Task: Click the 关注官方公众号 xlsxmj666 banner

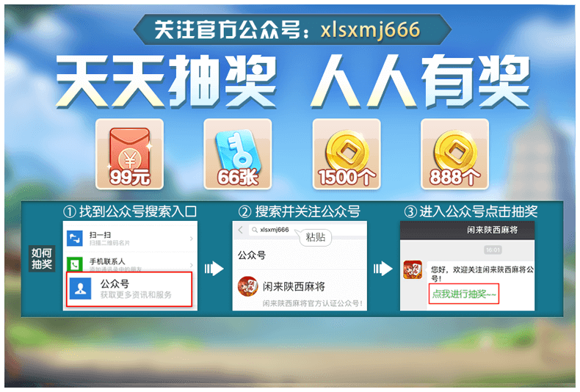Action: pyautogui.click(x=292, y=29)
